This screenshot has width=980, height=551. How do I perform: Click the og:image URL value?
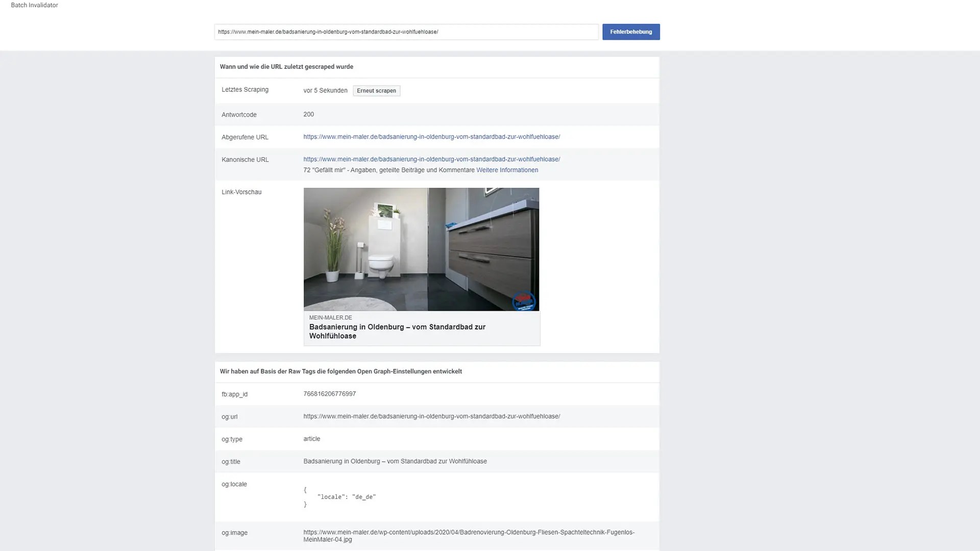tap(468, 535)
